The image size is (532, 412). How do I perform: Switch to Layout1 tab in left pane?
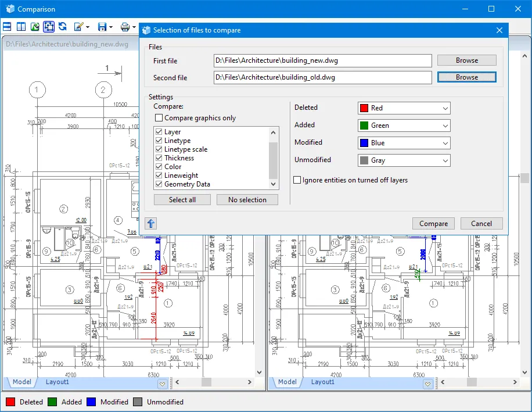click(57, 382)
